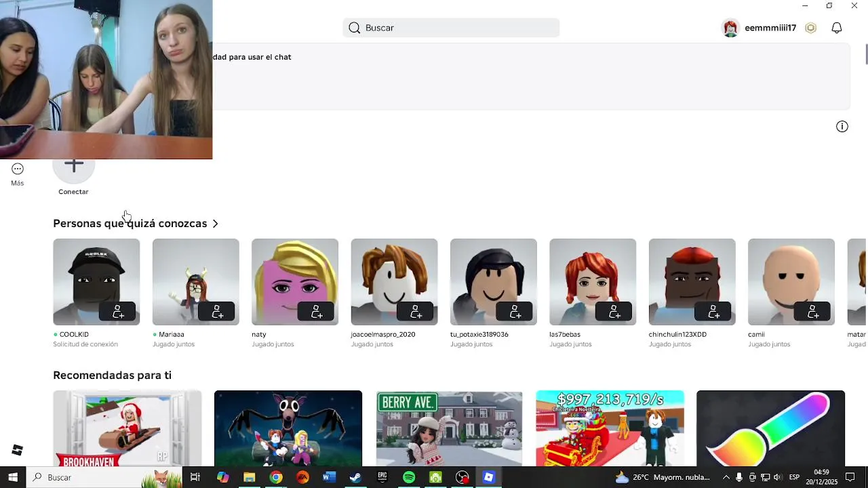Image resolution: width=868 pixels, height=488 pixels.
Task: Click the las7bebas username
Action: [x=565, y=334]
